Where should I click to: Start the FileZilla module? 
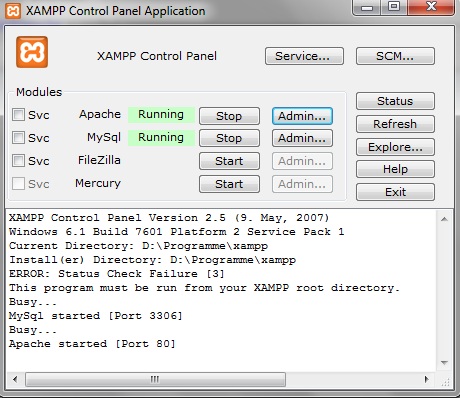[229, 161]
